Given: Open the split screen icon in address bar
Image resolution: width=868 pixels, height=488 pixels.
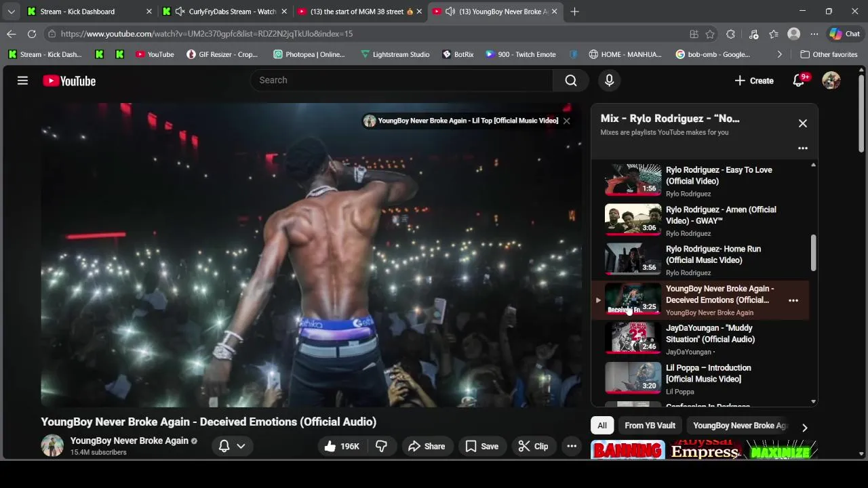Looking at the screenshot, I should (694, 34).
